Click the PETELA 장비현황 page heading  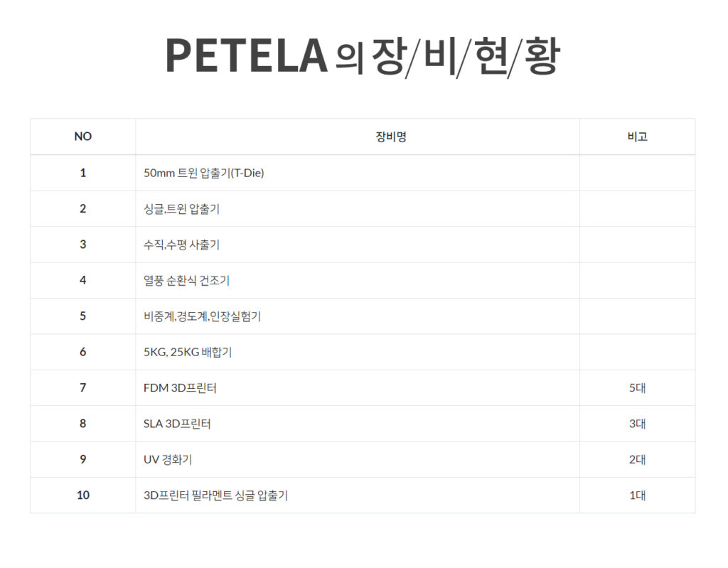coord(363,56)
